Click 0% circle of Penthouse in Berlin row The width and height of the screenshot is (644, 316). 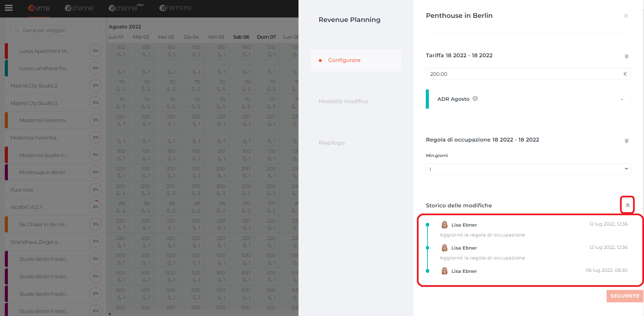[x=96, y=172]
